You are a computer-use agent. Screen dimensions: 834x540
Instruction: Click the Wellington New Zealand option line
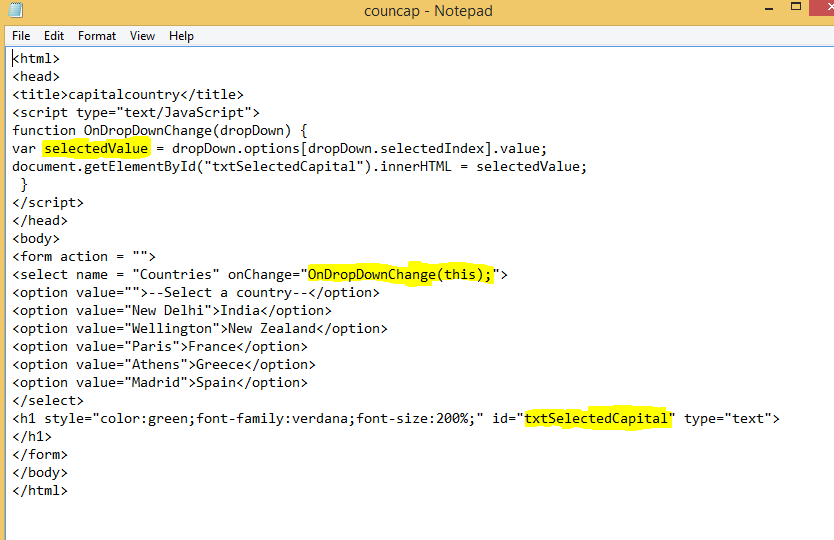tap(200, 329)
